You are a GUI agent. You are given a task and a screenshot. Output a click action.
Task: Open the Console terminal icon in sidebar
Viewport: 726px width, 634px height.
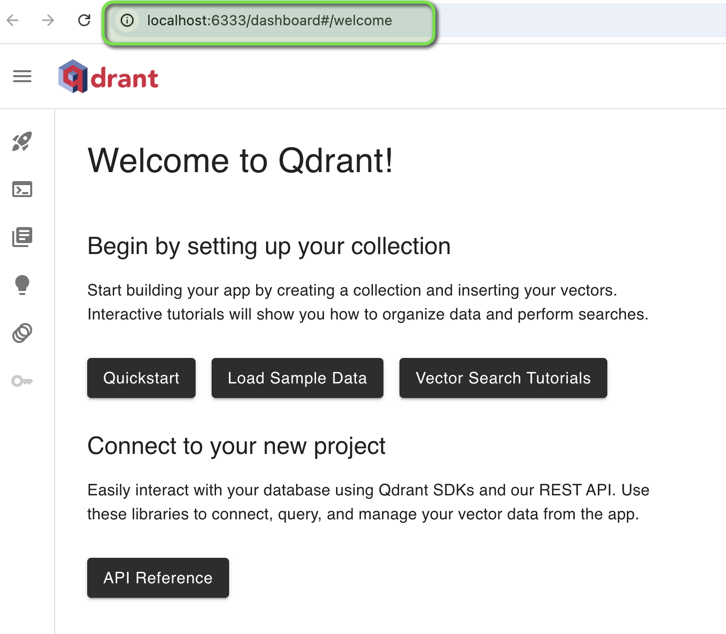(x=22, y=189)
